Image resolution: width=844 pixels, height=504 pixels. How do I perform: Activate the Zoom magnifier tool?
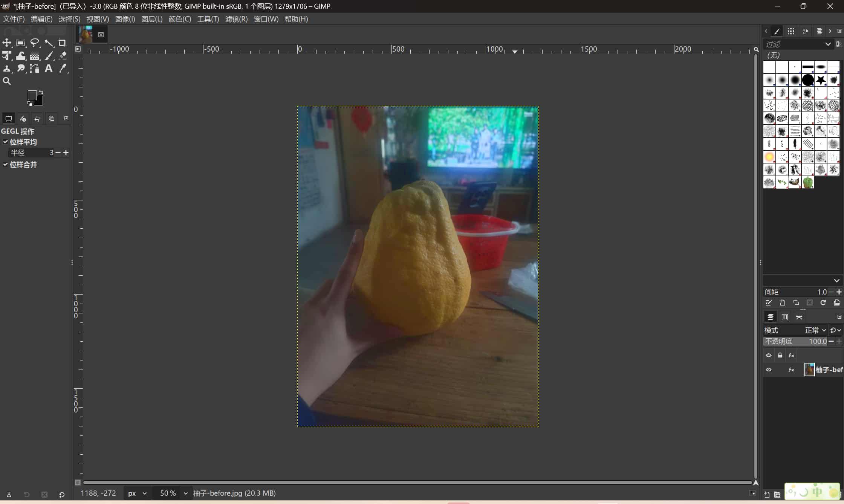(x=7, y=81)
